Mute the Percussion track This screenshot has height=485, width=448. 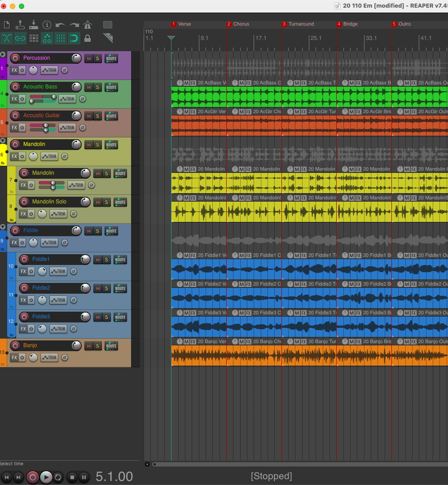[x=89, y=58]
